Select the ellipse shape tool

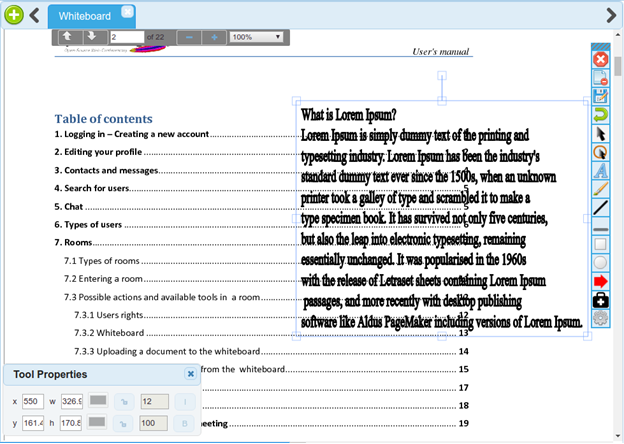point(601,264)
